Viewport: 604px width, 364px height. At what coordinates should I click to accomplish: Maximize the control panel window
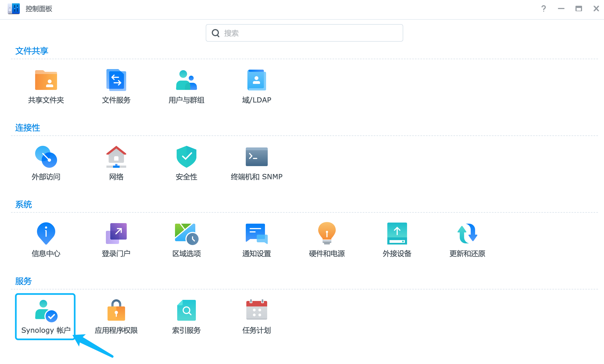[x=579, y=9]
